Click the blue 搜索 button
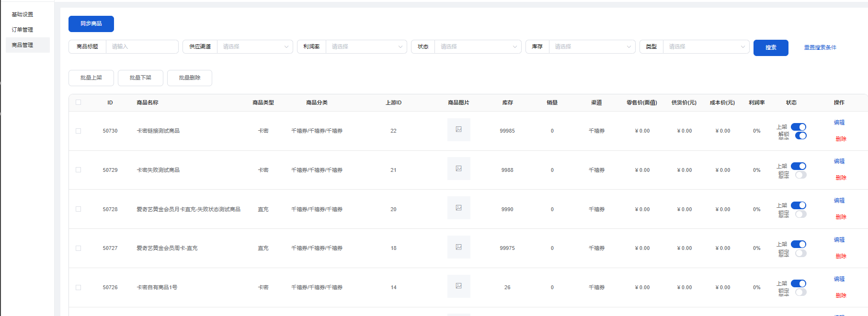This screenshot has height=316, width=868. point(770,48)
